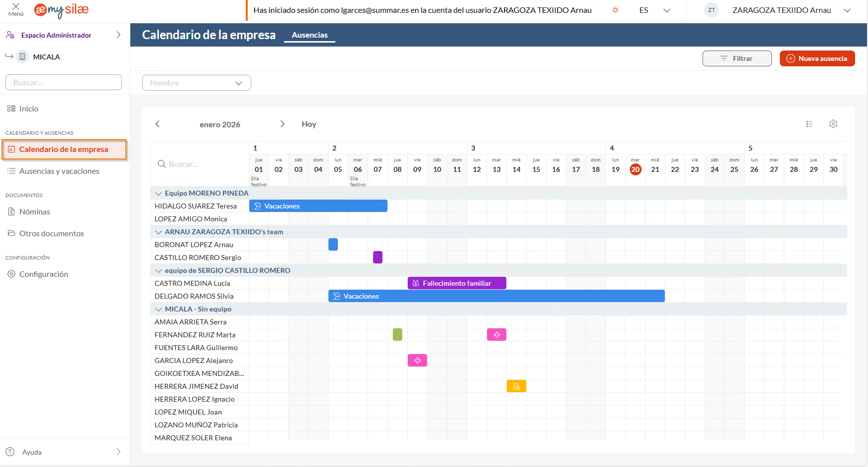Click the Nueva ausencia button
The image size is (868, 467).
coord(817,58)
